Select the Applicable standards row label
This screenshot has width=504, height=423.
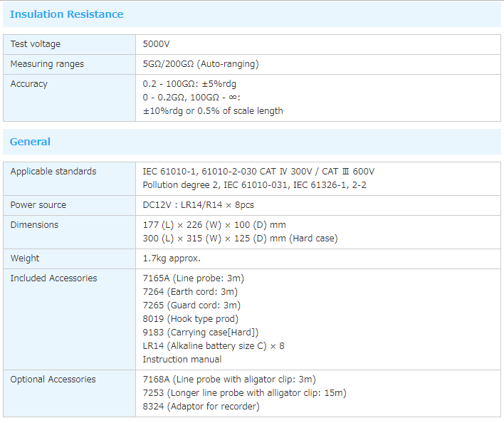53,172
